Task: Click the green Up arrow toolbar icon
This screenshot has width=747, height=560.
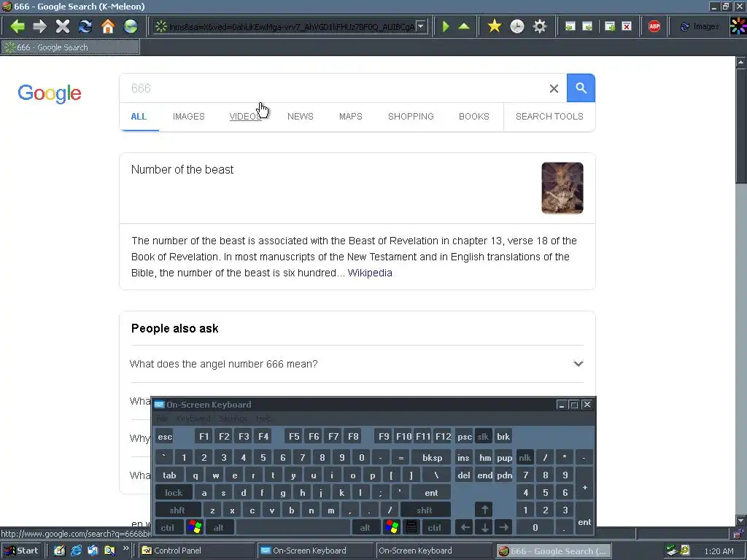Action: (x=464, y=26)
